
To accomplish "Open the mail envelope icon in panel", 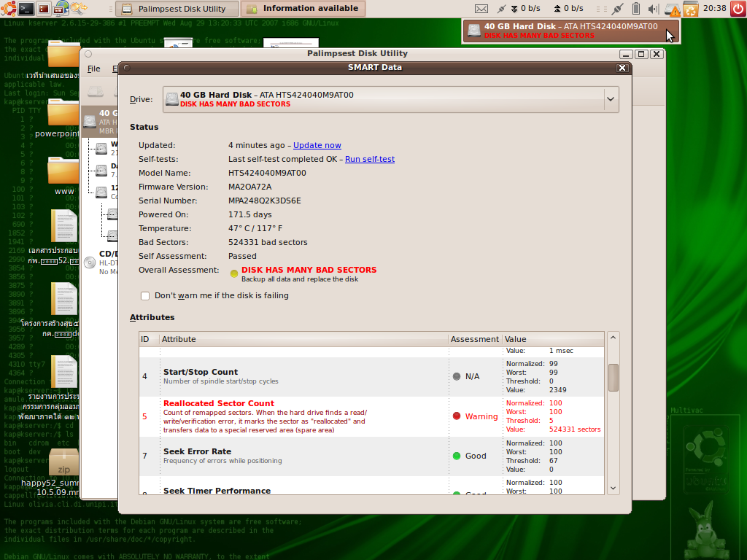I will (481, 9).
